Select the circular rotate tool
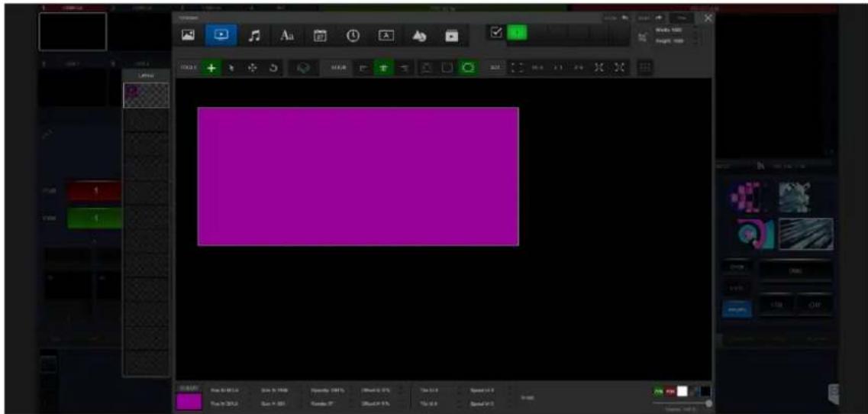This screenshot has width=868, height=414. click(273, 68)
